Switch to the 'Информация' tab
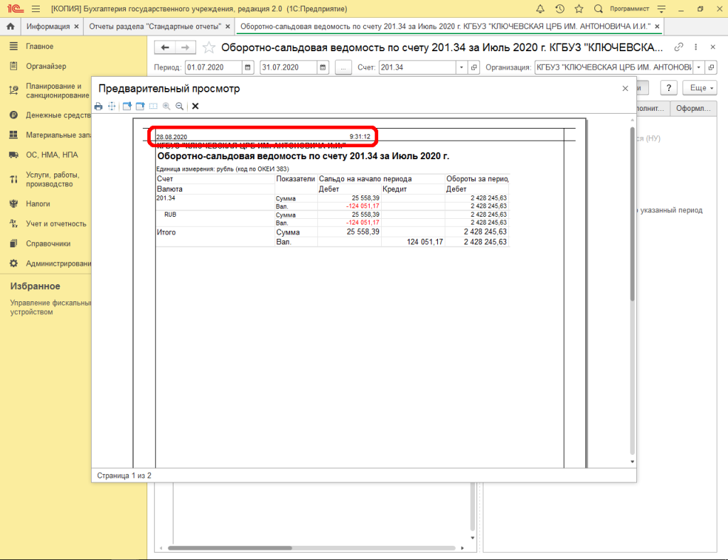The width and height of the screenshot is (728, 560). pos(48,26)
